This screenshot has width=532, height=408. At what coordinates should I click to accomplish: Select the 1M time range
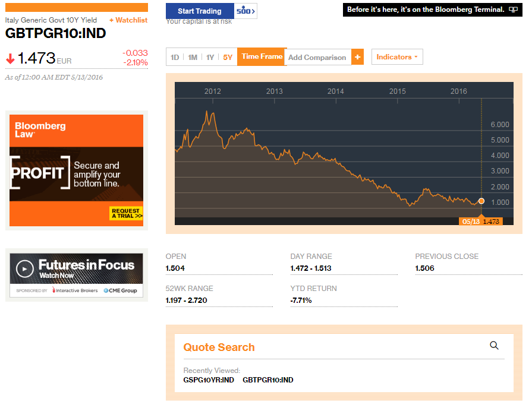[193, 57]
